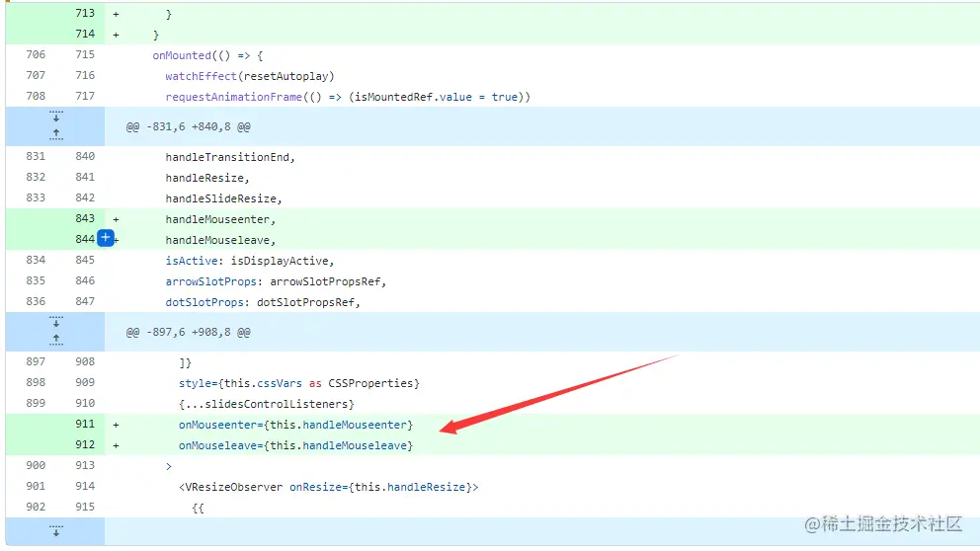Click onMouseenter={this.handleMouseenter} added line
The width and height of the screenshot is (980, 551).
coord(295,425)
